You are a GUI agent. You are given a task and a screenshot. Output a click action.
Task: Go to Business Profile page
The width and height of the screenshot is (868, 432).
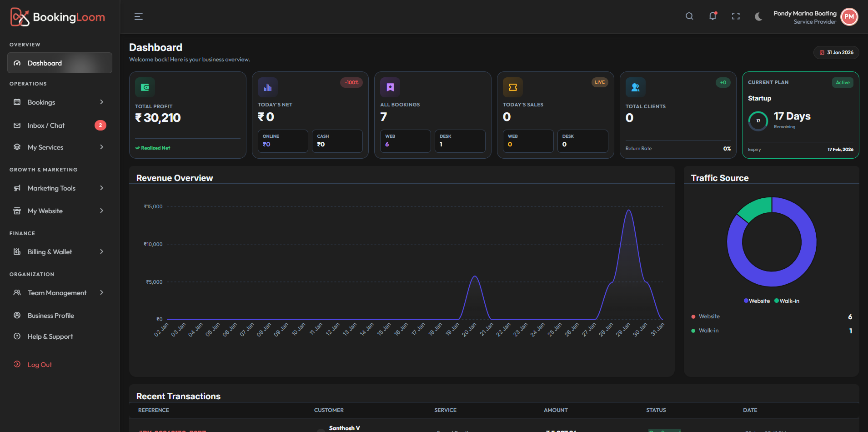50,316
